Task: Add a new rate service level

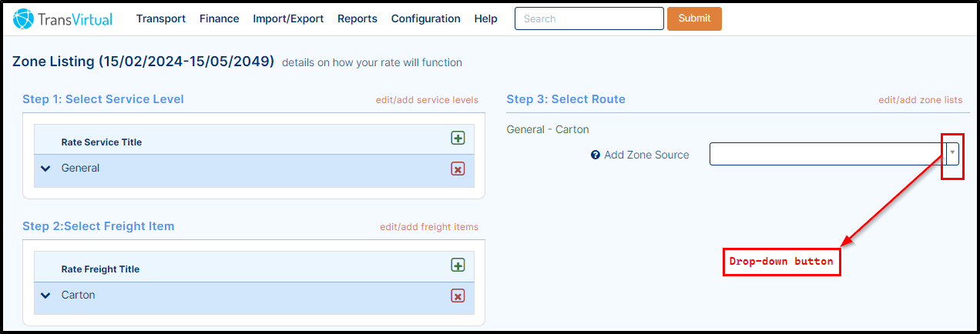Action: (x=458, y=139)
